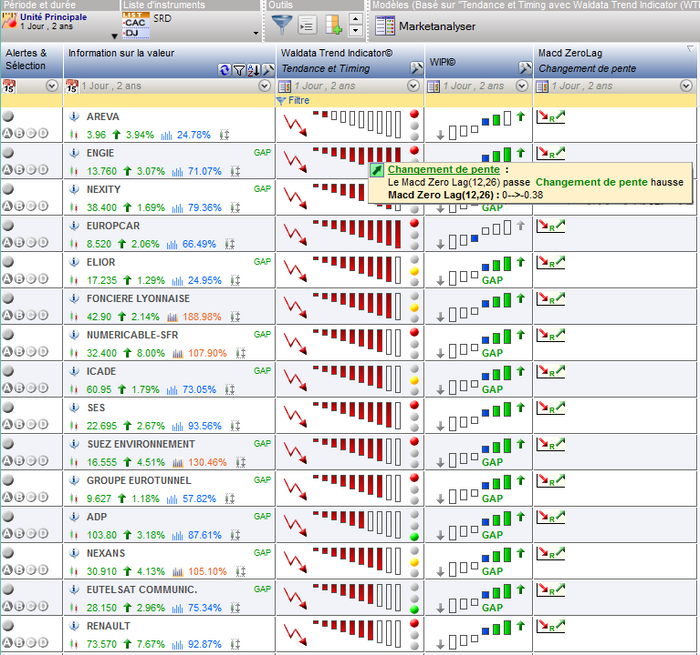The image size is (700, 655).
Task: Click the AREVA Macd slope change icon
Action: (x=550, y=117)
